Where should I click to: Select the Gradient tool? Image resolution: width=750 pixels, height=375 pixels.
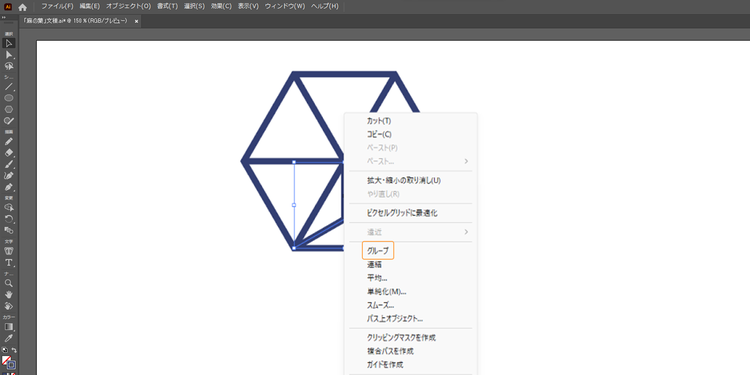(x=9, y=327)
